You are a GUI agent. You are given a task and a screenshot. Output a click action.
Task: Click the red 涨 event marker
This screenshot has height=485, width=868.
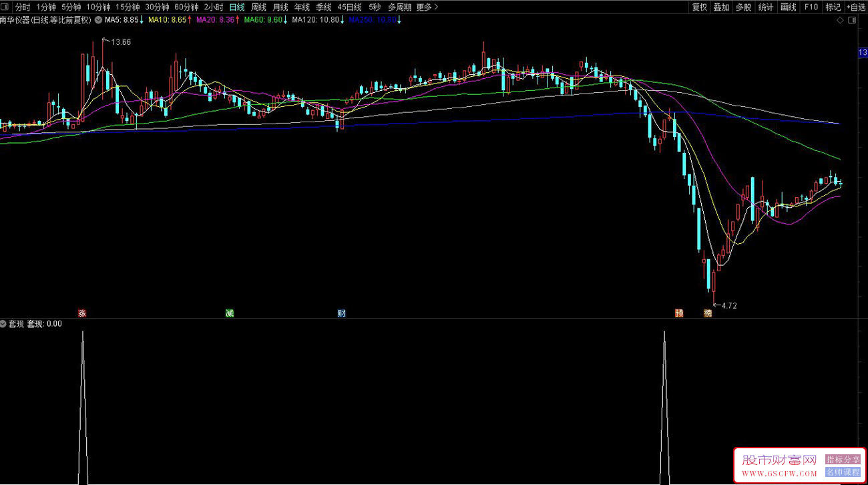(x=83, y=313)
